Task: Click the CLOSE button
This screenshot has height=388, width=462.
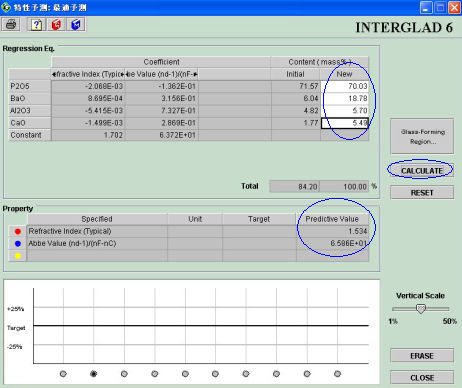Action: 422,377
